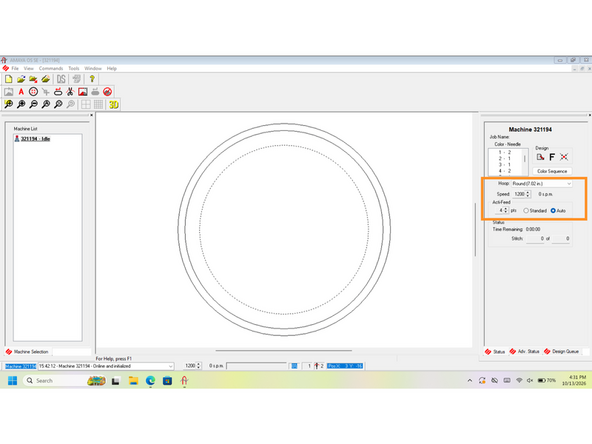This screenshot has height=444, width=592.
Task: Click the Windows Start button
Action: (x=12, y=381)
